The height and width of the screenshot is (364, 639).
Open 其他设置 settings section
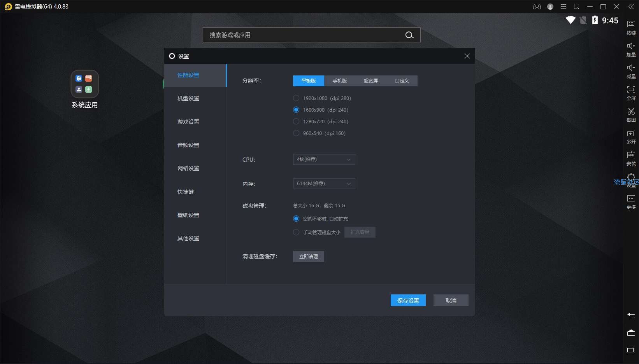coord(195,238)
